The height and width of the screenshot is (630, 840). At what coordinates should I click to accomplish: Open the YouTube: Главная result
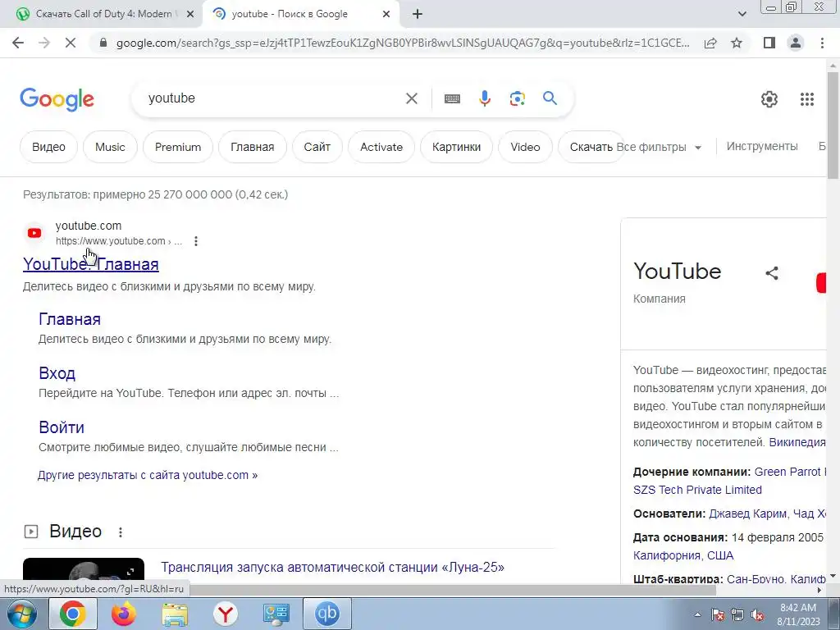click(x=91, y=264)
